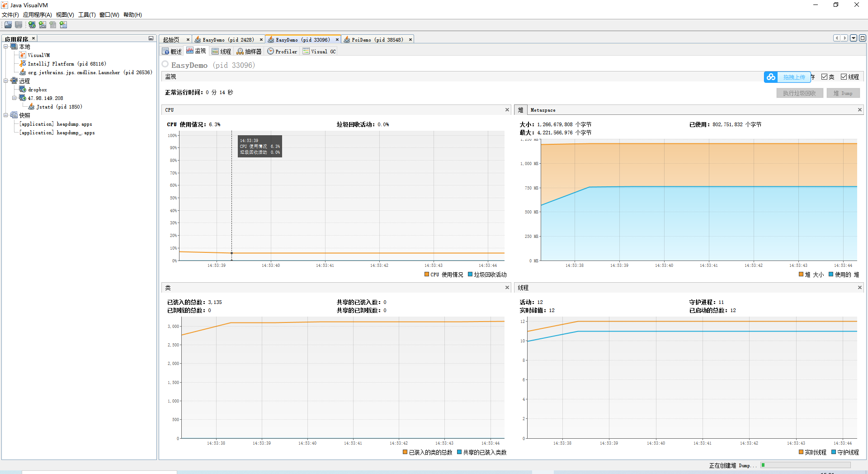Screen dimensions: 868x474
Task: Click the 堆 Dump button
Action: 843,93
